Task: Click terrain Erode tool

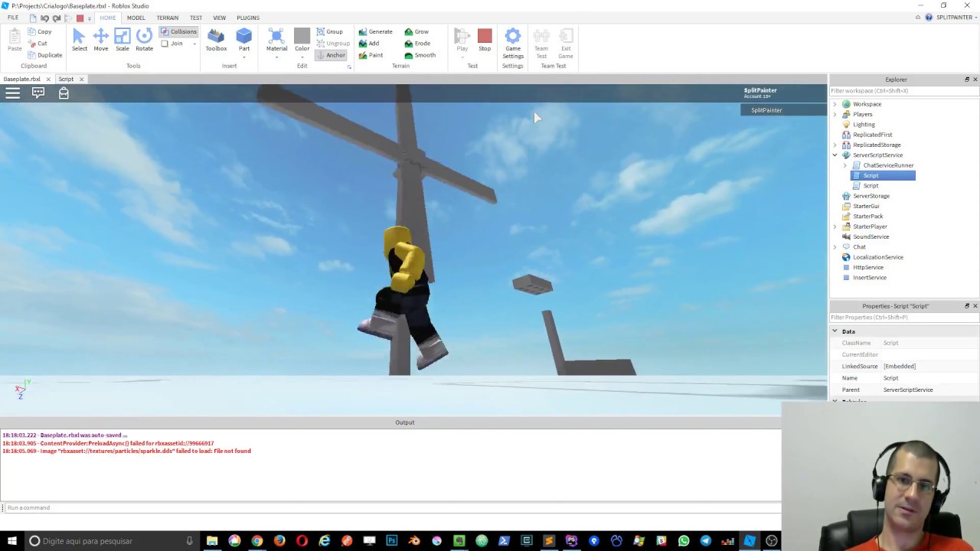Action: pos(417,44)
